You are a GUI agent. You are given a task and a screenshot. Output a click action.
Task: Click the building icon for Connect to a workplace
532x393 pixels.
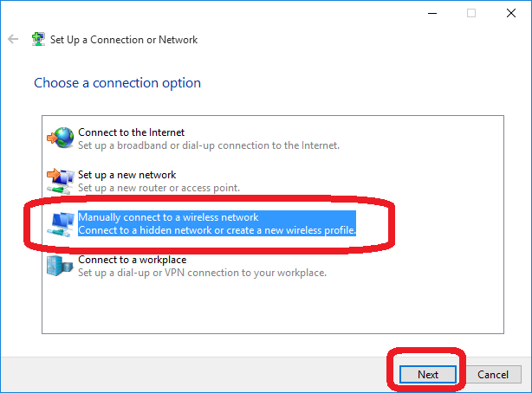point(60,266)
